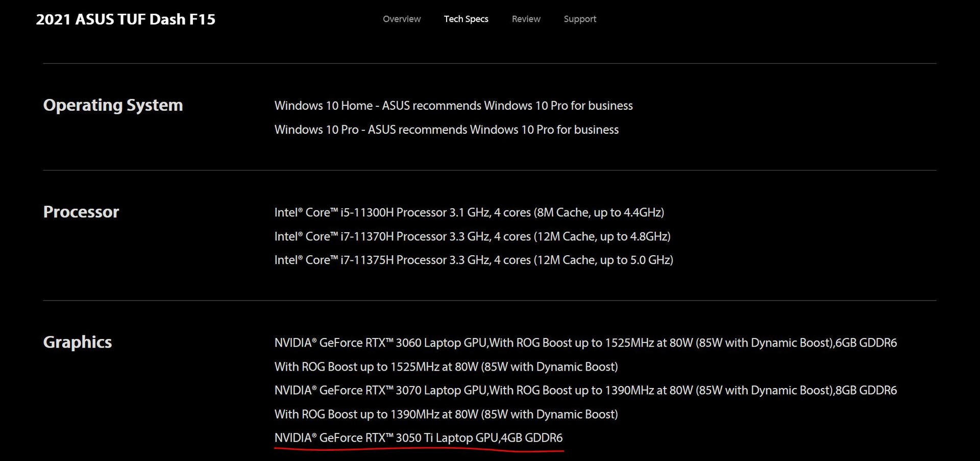Click the RTX 3060 Laptop GPU entry
This screenshot has height=461, width=980.
(x=585, y=343)
